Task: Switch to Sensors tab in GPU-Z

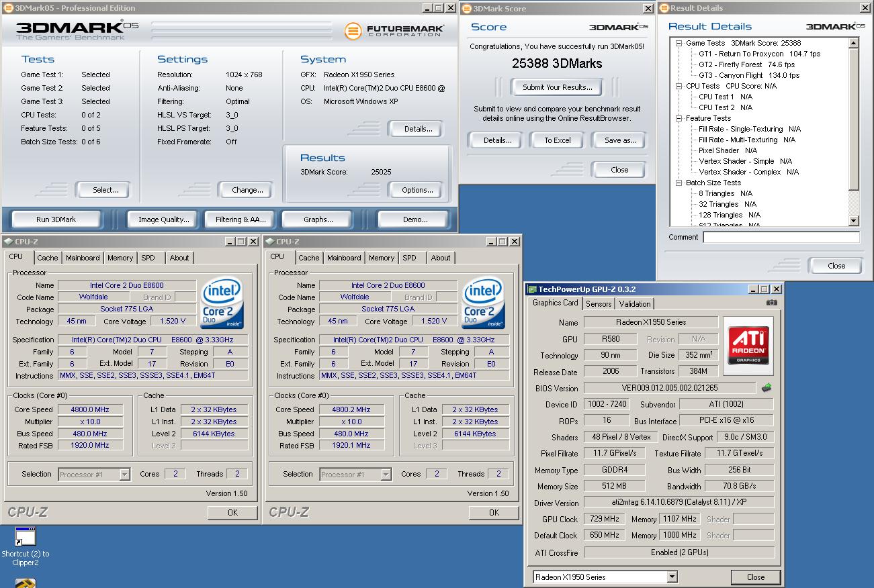Action: [x=599, y=304]
